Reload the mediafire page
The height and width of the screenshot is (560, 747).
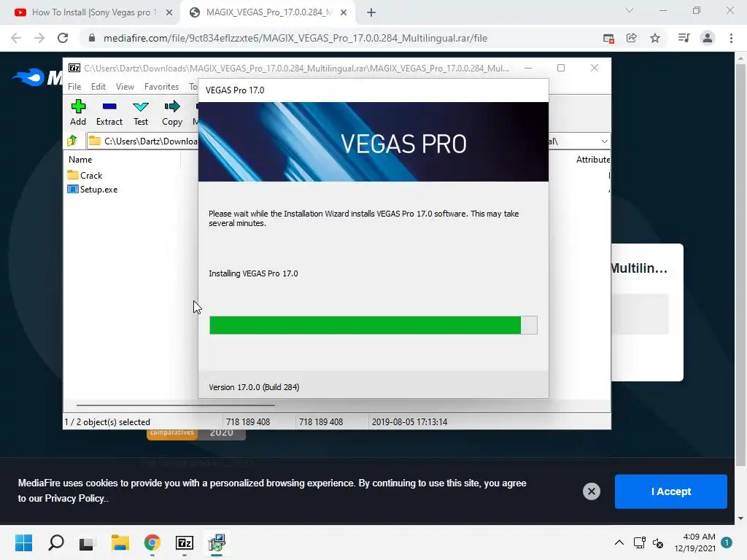(x=63, y=38)
